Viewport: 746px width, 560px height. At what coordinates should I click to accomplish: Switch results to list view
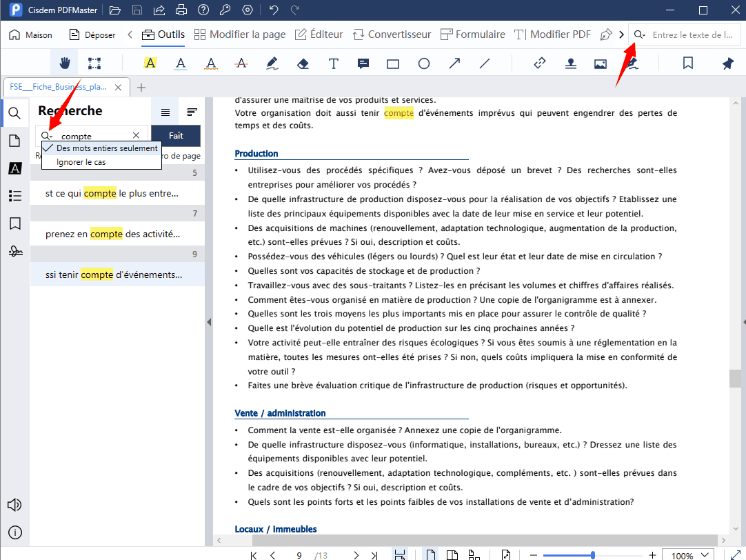[x=165, y=112]
